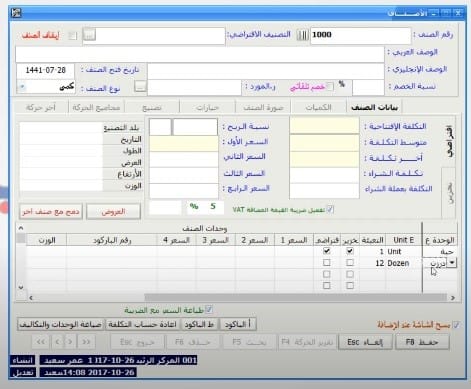Go to previous record with < arrow

point(57,342)
